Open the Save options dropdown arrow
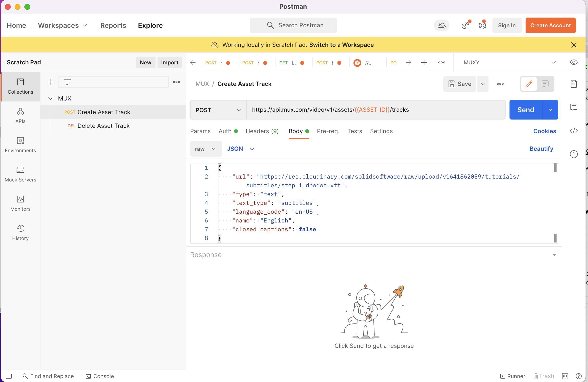The height and width of the screenshot is (382, 588). point(482,84)
